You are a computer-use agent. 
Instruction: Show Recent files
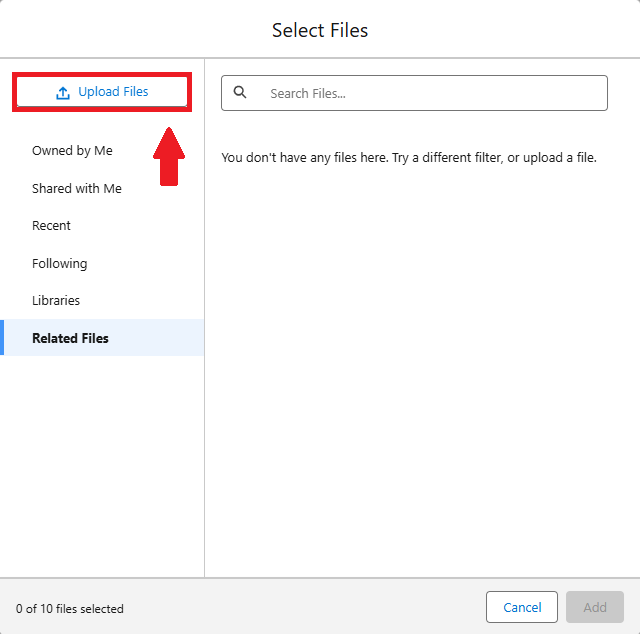pyautogui.click(x=51, y=226)
